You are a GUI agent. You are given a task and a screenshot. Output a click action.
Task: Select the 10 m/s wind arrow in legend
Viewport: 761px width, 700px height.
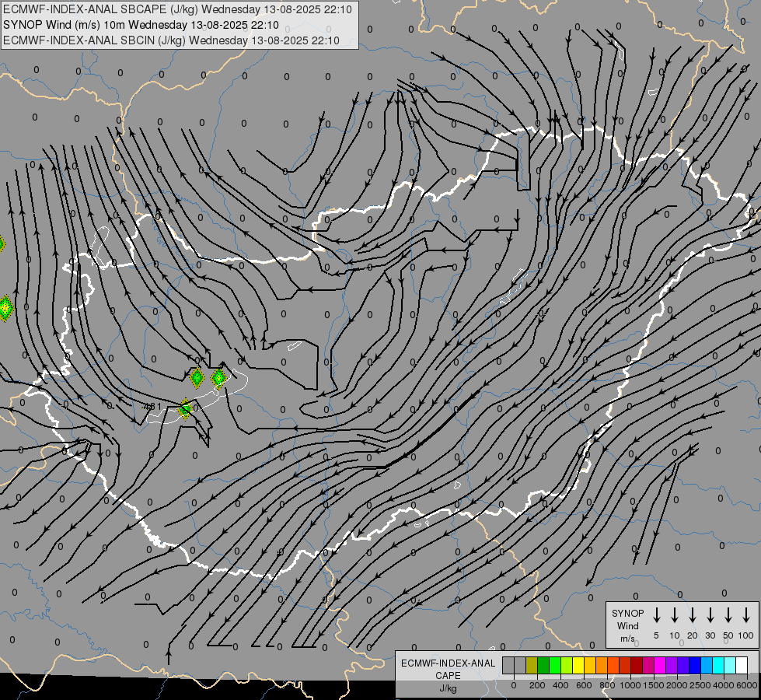674,615
